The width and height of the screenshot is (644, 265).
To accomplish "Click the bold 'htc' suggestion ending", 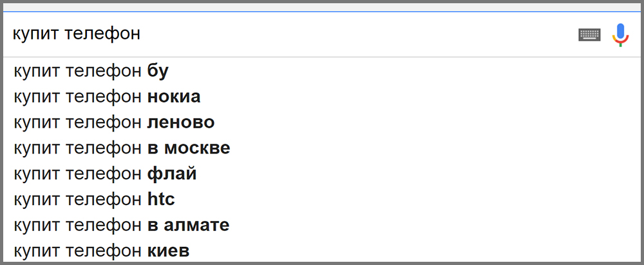I will [161, 200].
